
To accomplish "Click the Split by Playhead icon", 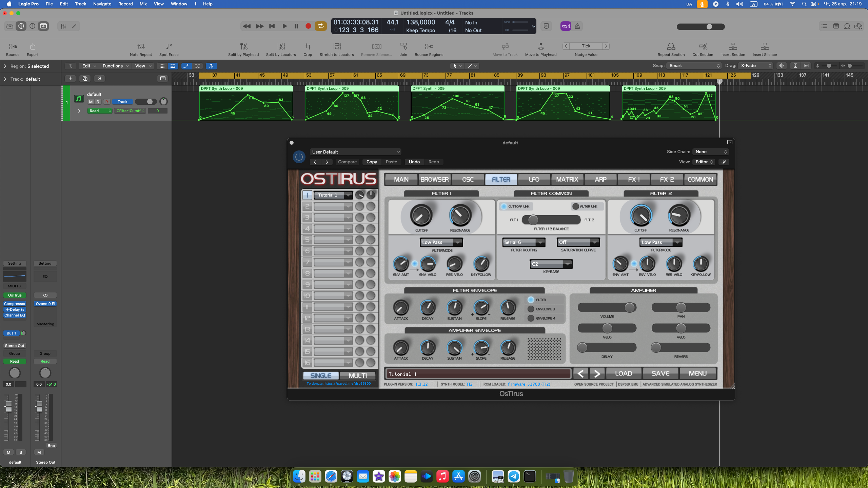I will pos(243,46).
